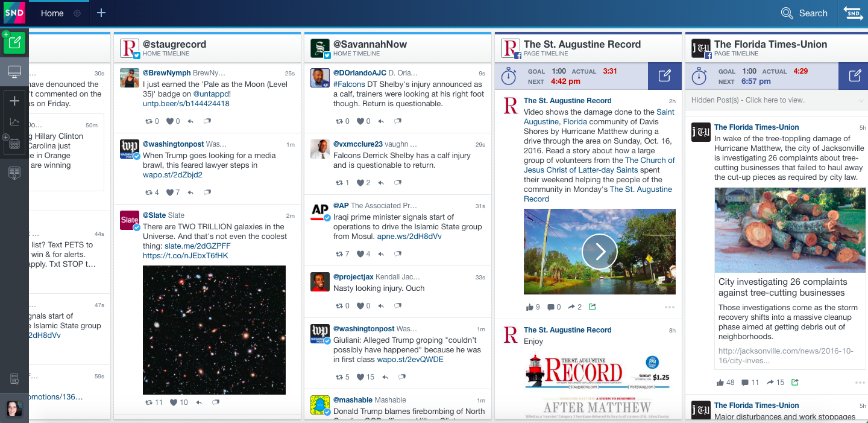Compose a post to St. Augustine Record page
The height and width of the screenshot is (423, 868).
[x=665, y=76]
